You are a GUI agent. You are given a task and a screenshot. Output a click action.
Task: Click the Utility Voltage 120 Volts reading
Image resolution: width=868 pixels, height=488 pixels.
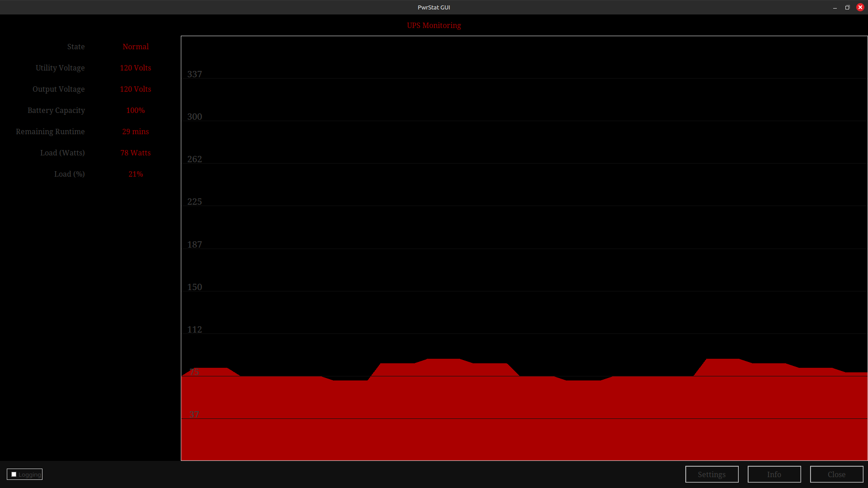pos(135,68)
